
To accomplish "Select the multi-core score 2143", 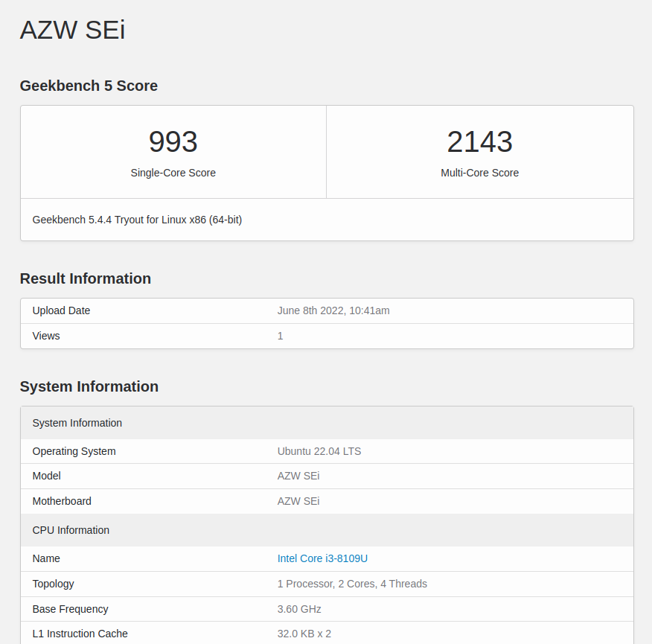I will coord(479,141).
